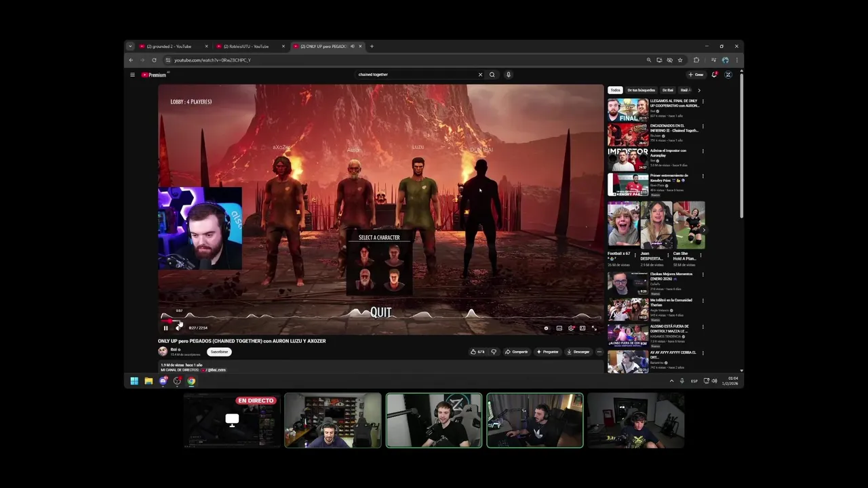Expand the tab search dropdown arrow

coord(130,46)
